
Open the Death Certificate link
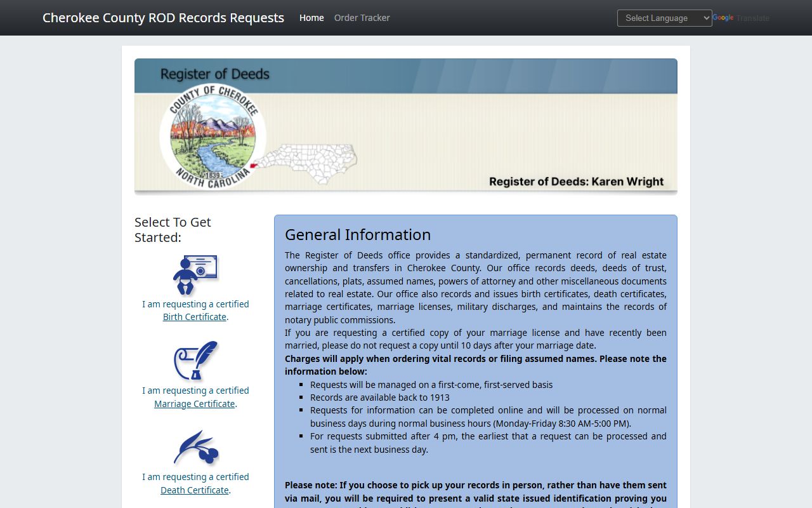click(195, 490)
